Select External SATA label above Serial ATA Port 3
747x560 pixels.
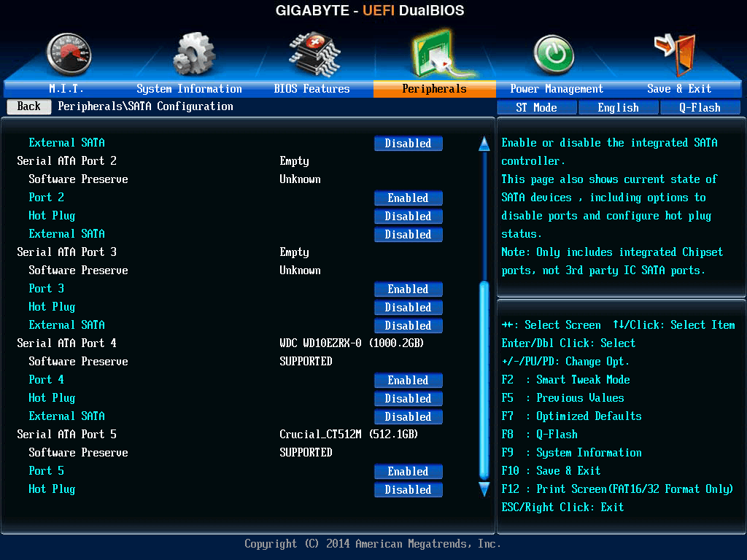point(66,234)
